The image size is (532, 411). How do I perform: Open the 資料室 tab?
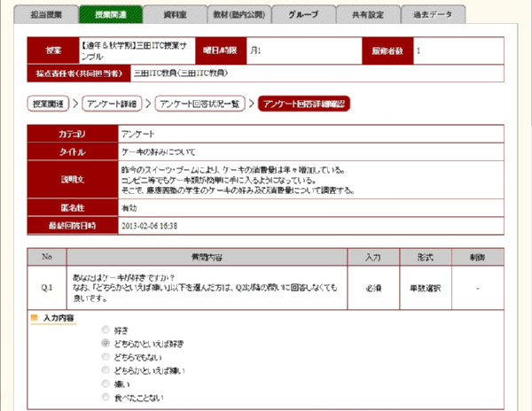coord(176,15)
